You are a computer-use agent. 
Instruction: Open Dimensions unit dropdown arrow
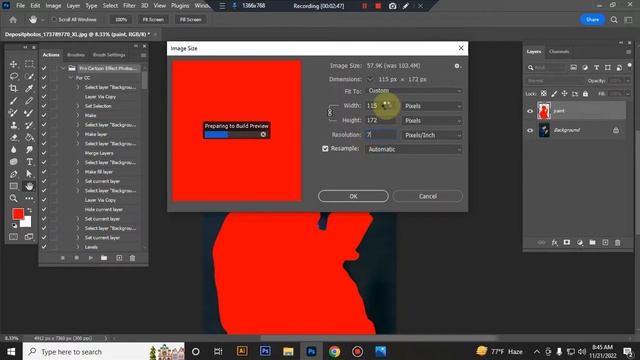pos(370,79)
